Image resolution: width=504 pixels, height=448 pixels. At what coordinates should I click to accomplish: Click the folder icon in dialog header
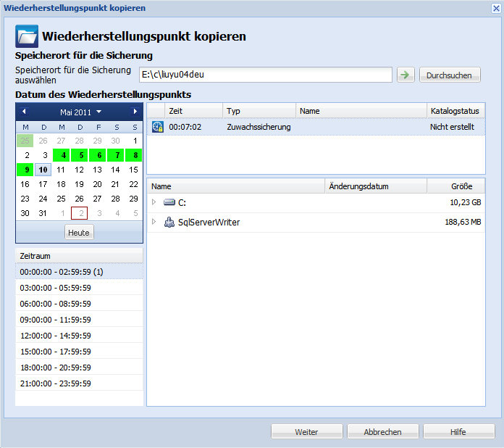27,36
